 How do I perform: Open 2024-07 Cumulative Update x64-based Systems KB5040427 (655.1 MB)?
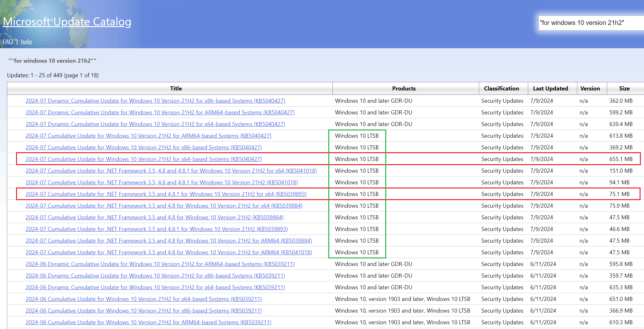pyautogui.click(x=144, y=159)
